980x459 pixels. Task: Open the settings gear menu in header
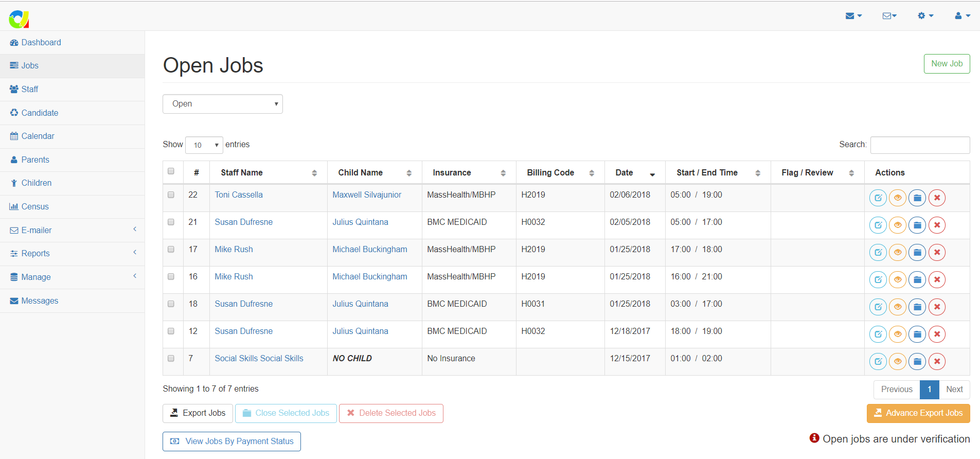[x=925, y=16]
